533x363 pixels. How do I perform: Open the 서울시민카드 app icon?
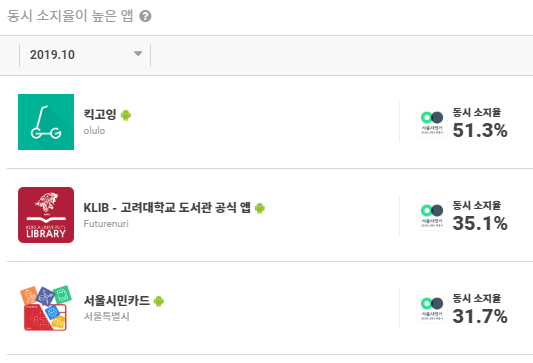[46, 308]
